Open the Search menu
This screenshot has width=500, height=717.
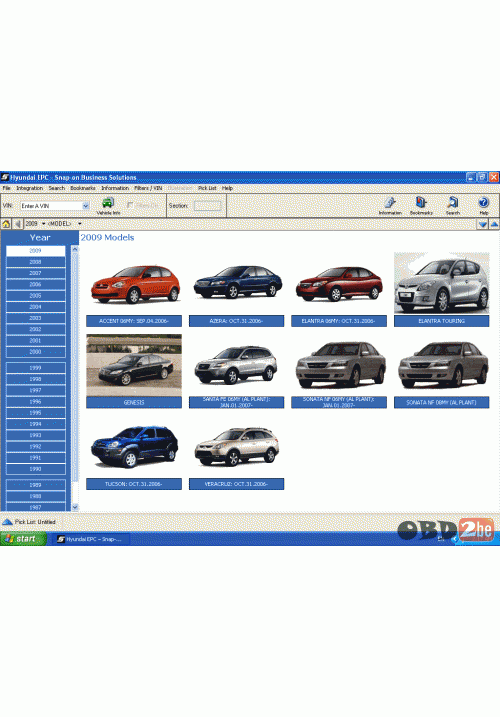(57, 188)
